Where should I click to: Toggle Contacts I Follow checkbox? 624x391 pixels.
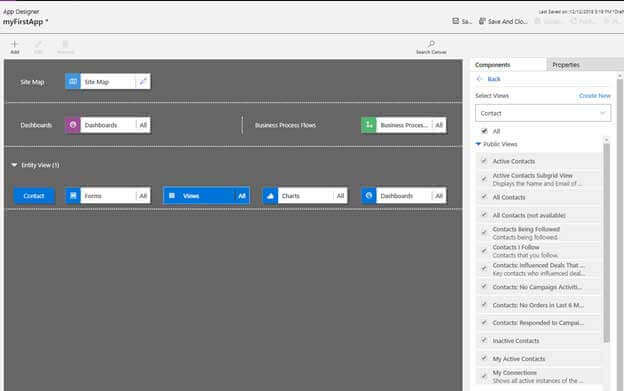[484, 251]
